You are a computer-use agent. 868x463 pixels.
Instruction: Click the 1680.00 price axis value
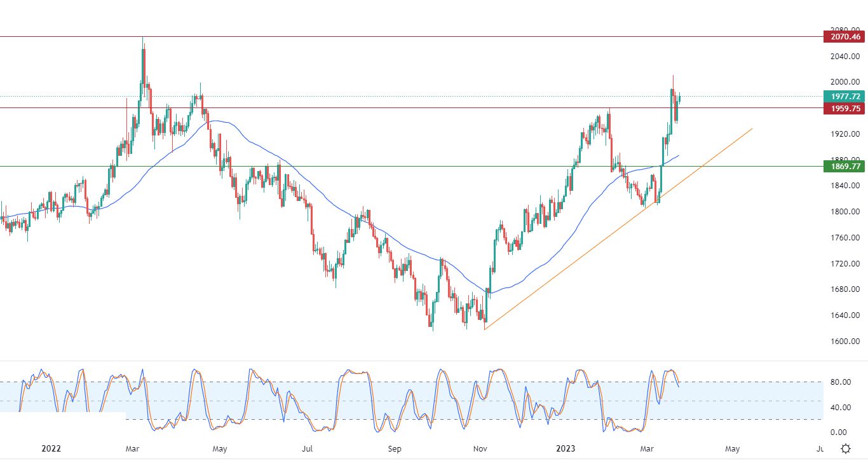click(x=846, y=289)
